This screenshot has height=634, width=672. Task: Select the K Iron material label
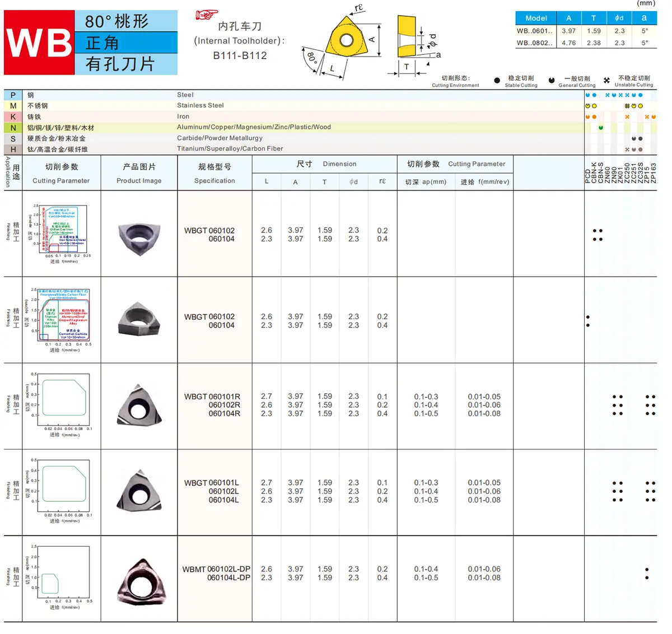coord(13,116)
